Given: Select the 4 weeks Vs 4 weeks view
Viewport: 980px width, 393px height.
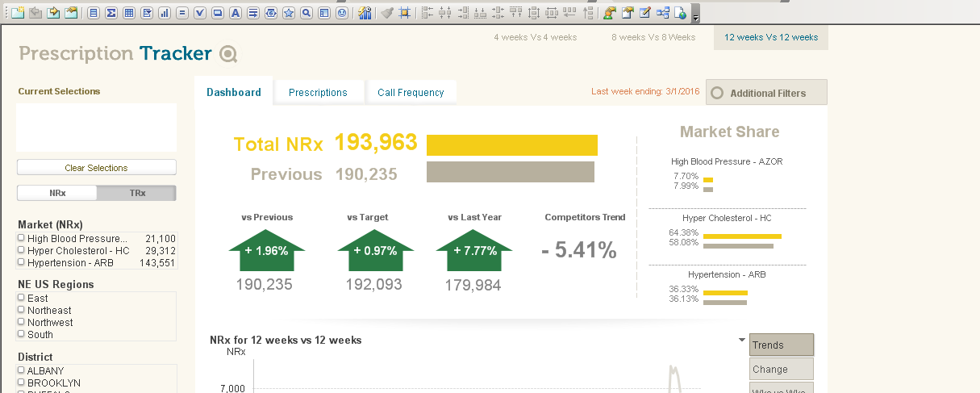Looking at the screenshot, I should (535, 37).
